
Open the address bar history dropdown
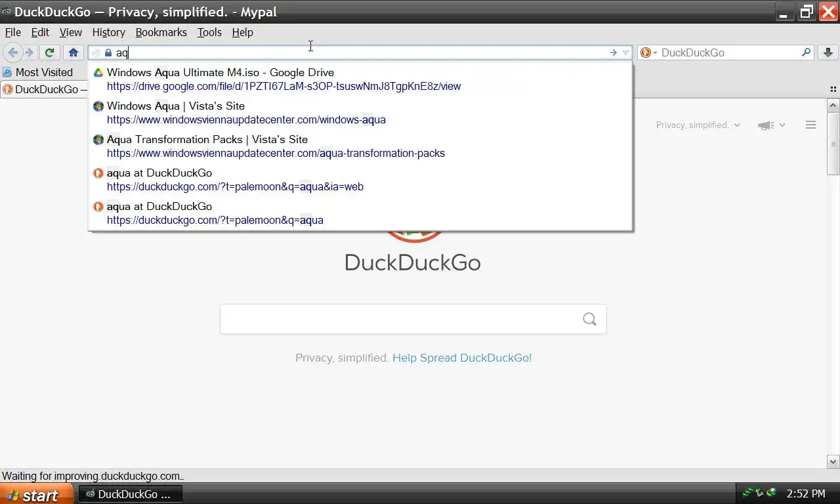click(626, 52)
